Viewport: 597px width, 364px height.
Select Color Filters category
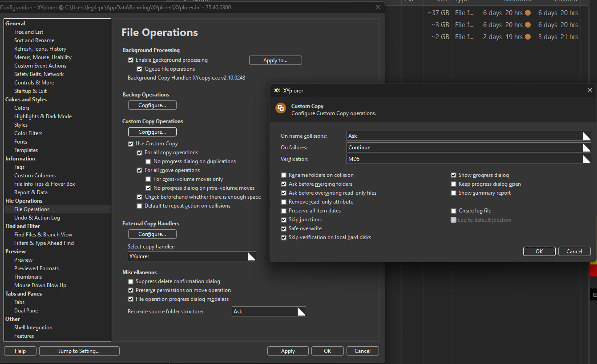coord(28,133)
